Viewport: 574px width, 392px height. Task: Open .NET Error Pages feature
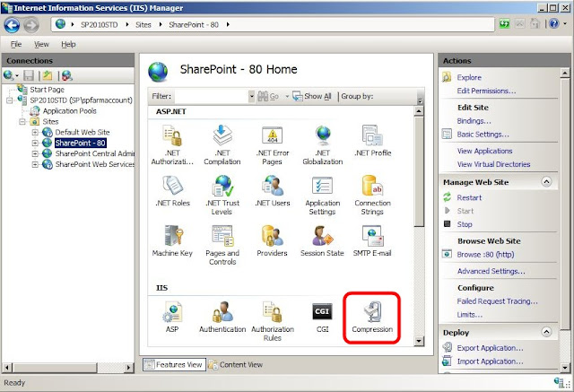click(273, 145)
